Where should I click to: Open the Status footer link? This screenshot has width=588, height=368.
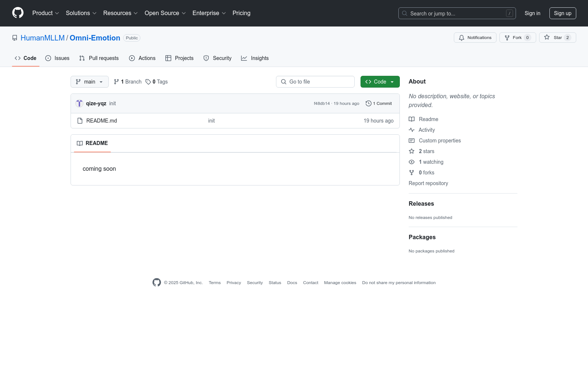tap(275, 283)
